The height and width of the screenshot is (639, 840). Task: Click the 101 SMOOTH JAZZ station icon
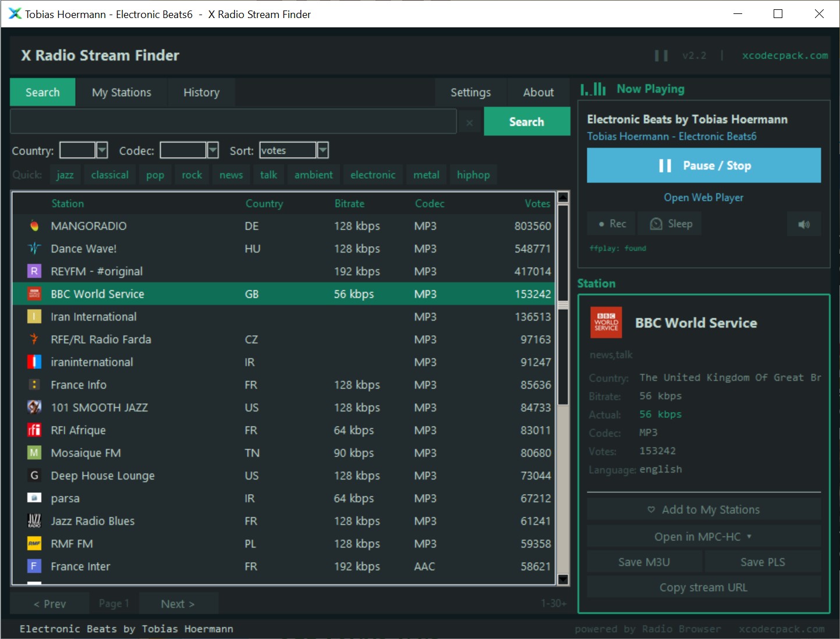[34, 407]
